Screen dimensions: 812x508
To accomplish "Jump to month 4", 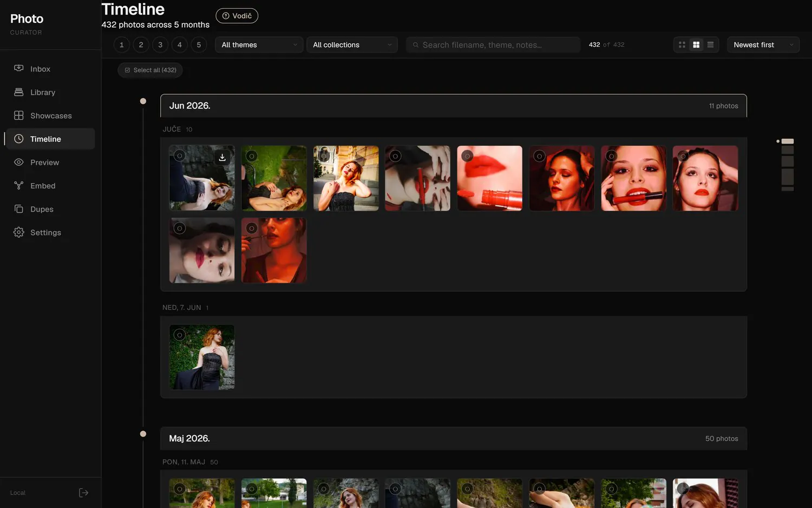I will click(180, 45).
